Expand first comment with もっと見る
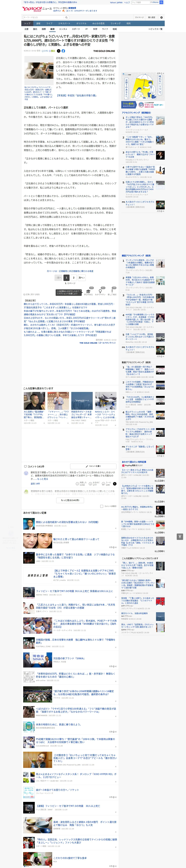This screenshot has height=868, width=186. pyautogui.click(x=43, y=479)
